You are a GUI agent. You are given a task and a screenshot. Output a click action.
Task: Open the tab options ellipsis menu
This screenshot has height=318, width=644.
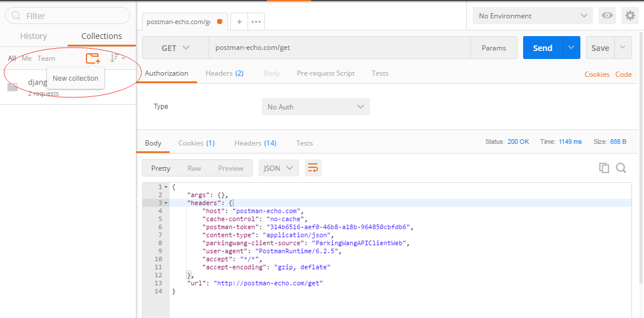[256, 22]
